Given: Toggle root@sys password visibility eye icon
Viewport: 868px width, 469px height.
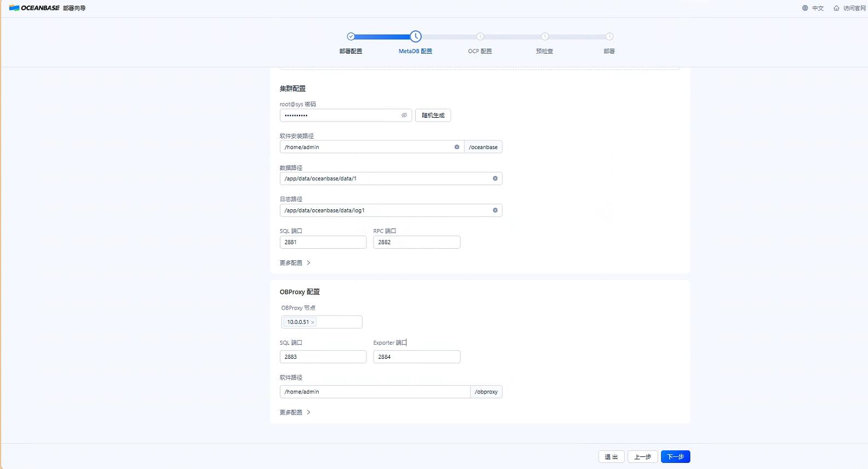Looking at the screenshot, I should click(x=404, y=115).
